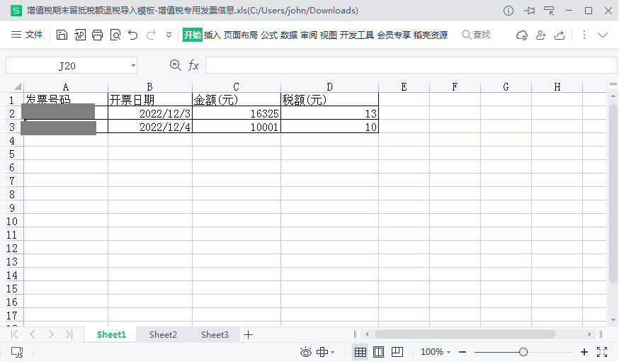Open the 插入 ribbon tab
619x364 pixels.
(212, 35)
